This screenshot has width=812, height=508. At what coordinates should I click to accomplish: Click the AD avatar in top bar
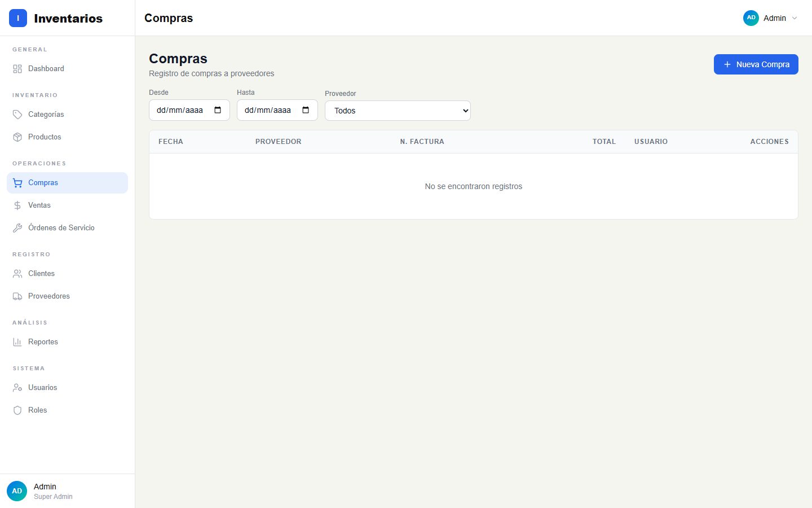pos(751,18)
